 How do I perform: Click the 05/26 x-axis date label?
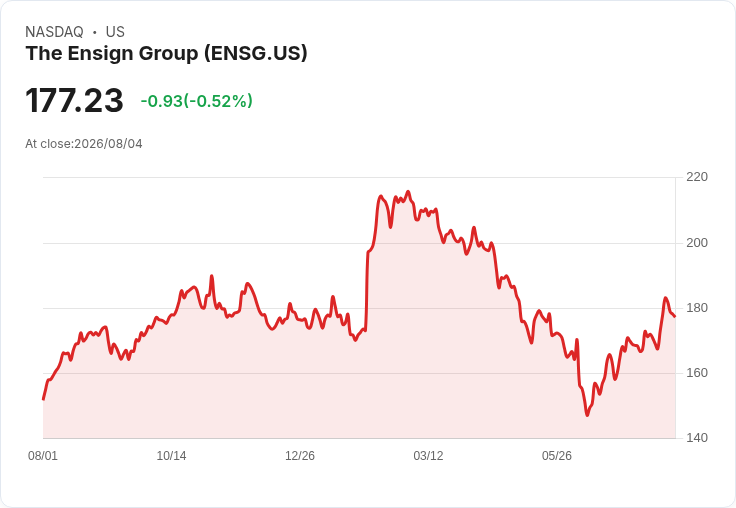[x=557, y=456]
